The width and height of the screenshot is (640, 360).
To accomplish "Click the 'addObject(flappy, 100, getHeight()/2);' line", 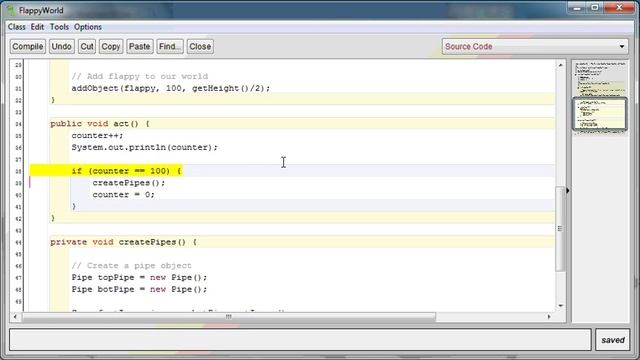I will [171, 88].
